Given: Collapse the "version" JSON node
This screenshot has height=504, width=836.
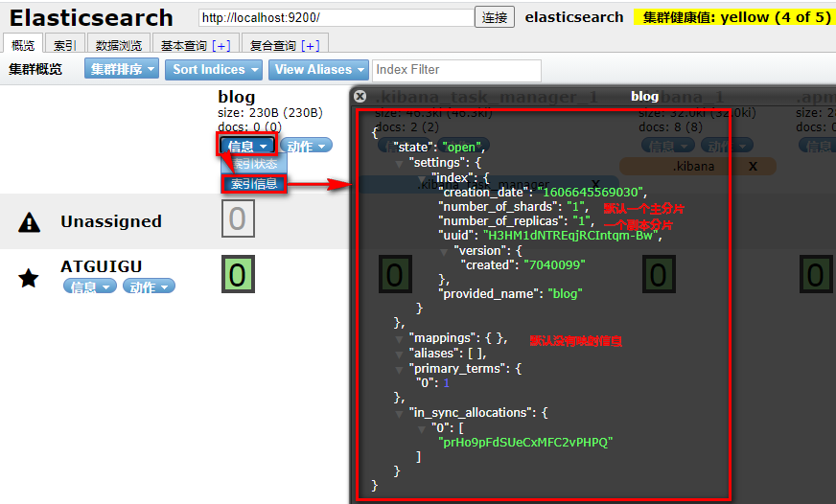Looking at the screenshot, I should click(444, 251).
